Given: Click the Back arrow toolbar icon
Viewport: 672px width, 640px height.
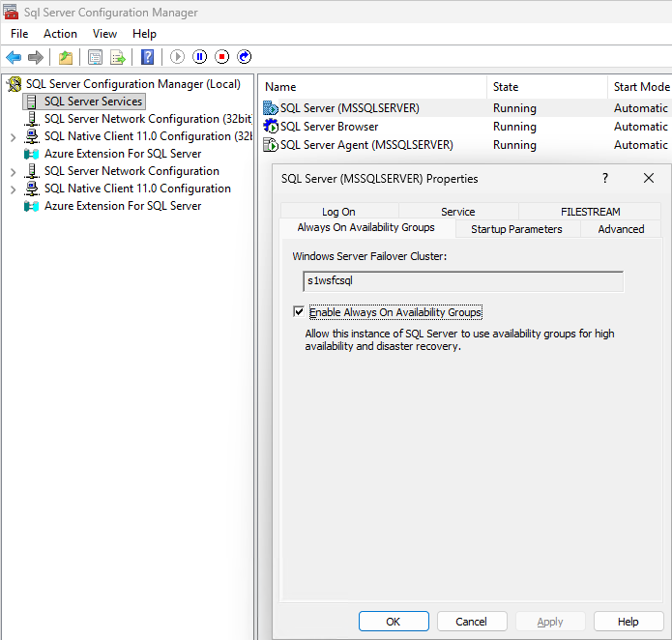Looking at the screenshot, I should click(14, 57).
